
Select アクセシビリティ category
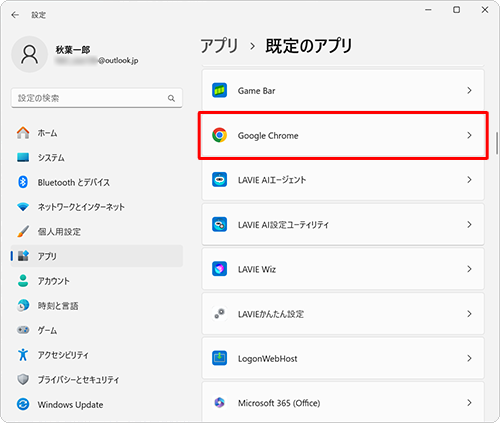click(97, 355)
